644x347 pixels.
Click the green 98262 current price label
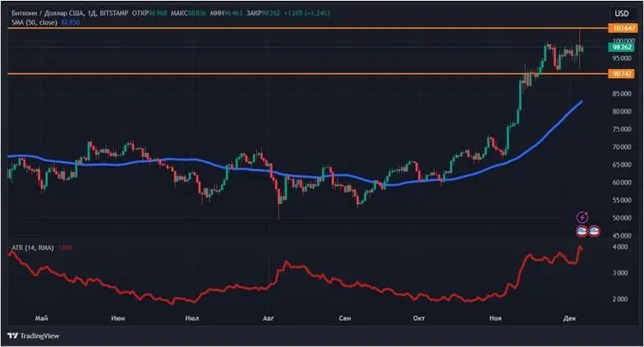(622, 48)
